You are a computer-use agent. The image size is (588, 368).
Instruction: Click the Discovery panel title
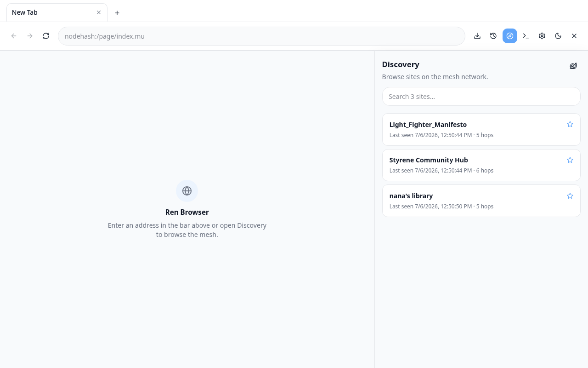pos(401,64)
